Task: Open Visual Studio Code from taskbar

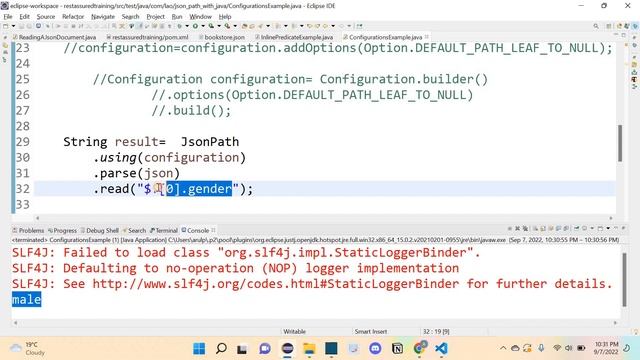Action: tap(441, 349)
